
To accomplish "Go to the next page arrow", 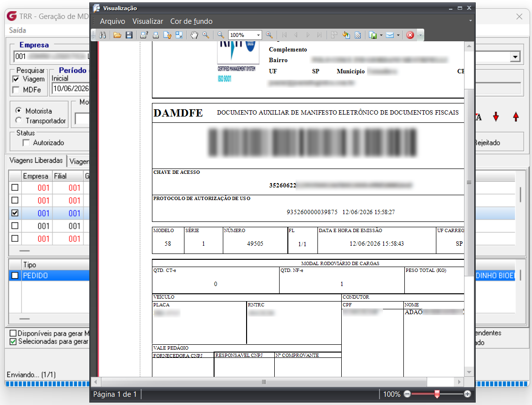I will (308, 35).
